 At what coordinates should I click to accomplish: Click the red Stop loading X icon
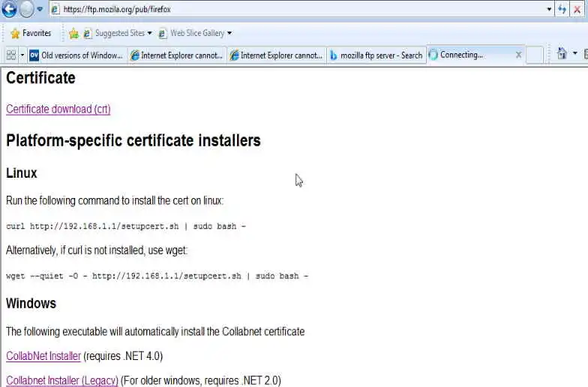coord(577,9)
